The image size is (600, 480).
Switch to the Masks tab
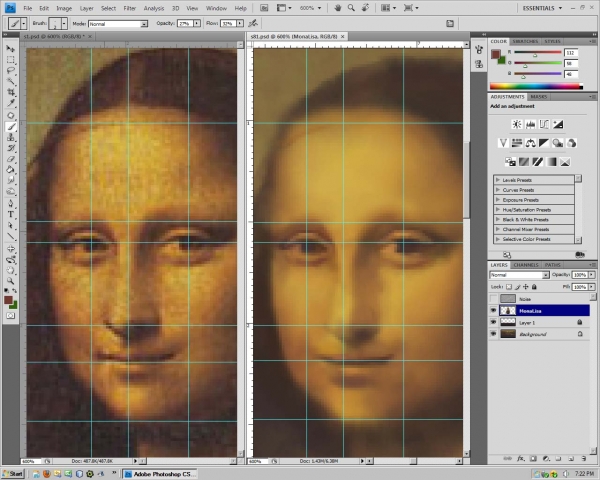pos(538,97)
